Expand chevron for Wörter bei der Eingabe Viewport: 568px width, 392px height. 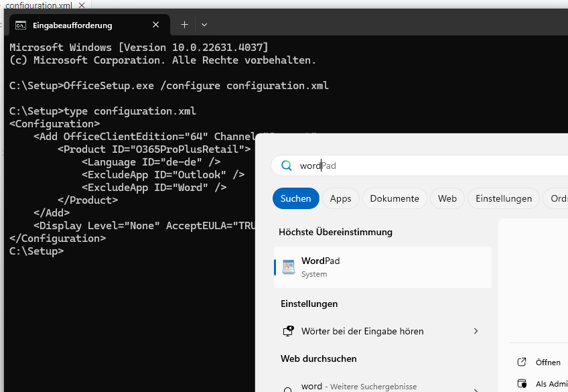476,331
